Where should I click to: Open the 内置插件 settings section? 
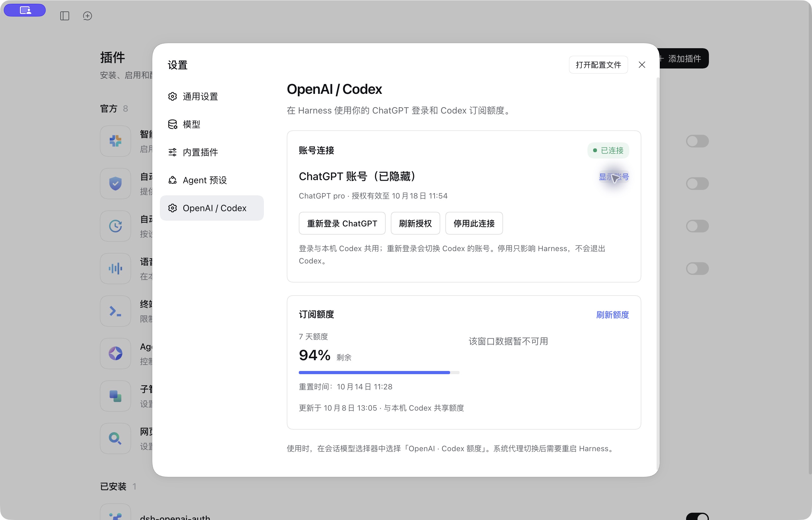click(x=212, y=152)
